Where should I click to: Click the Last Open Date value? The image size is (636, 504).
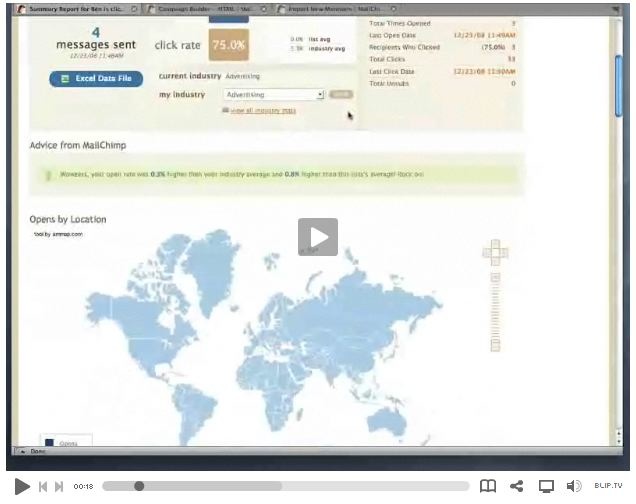pos(484,35)
